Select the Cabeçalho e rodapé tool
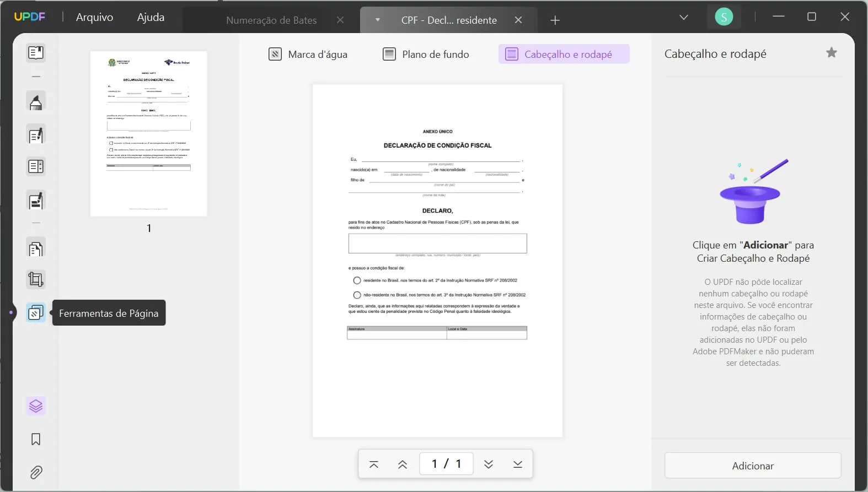This screenshot has width=868, height=492. (x=564, y=54)
